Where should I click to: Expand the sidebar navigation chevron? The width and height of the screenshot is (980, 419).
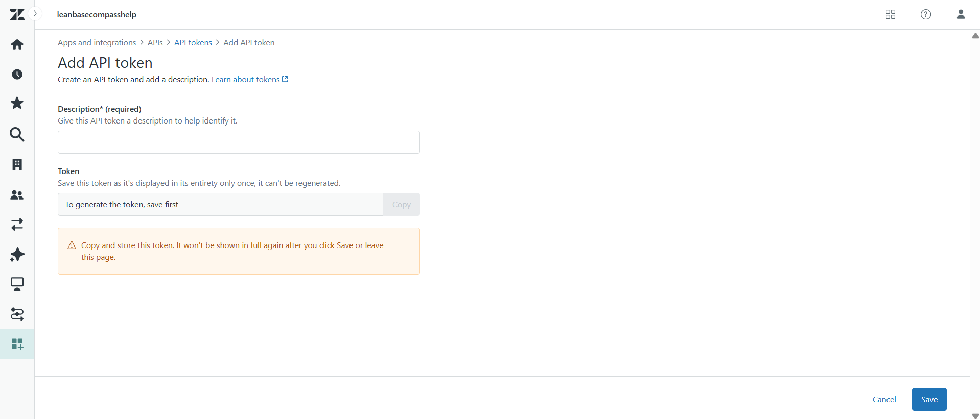35,14
